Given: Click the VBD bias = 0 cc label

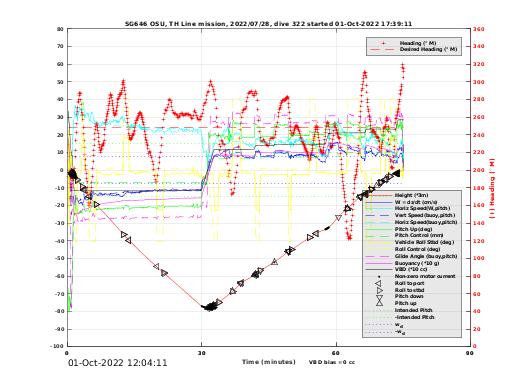Looking at the screenshot, I should [332, 362].
